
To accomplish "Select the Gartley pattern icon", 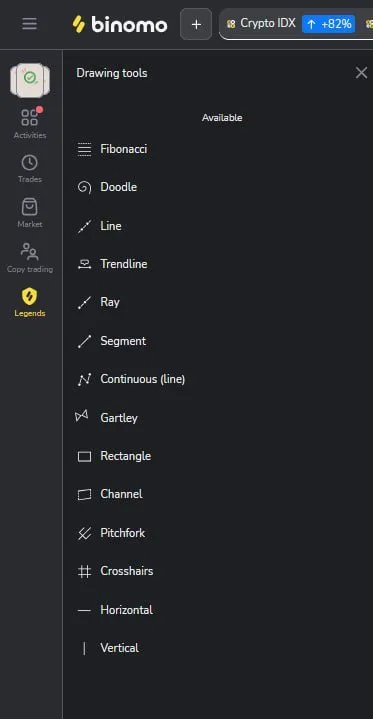I will point(82,416).
